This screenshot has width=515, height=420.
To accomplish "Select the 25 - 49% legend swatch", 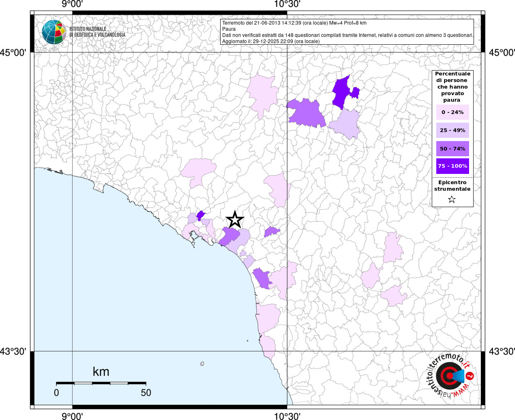I will pos(452,130).
